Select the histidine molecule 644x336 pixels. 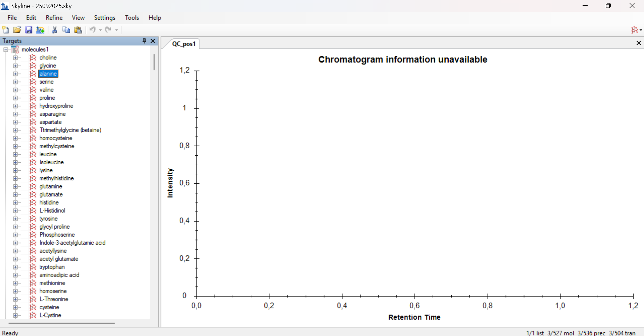(49, 203)
